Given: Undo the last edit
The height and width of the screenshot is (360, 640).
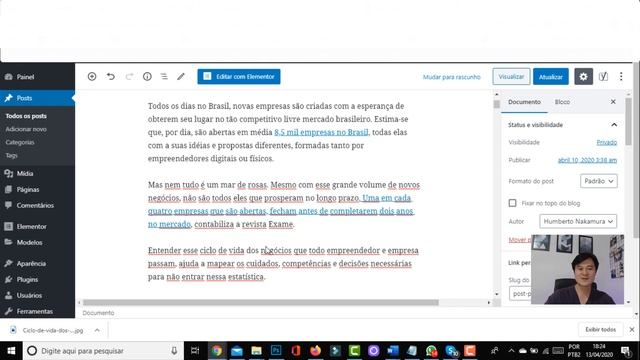Looking at the screenshot, I should pos(111,76).
